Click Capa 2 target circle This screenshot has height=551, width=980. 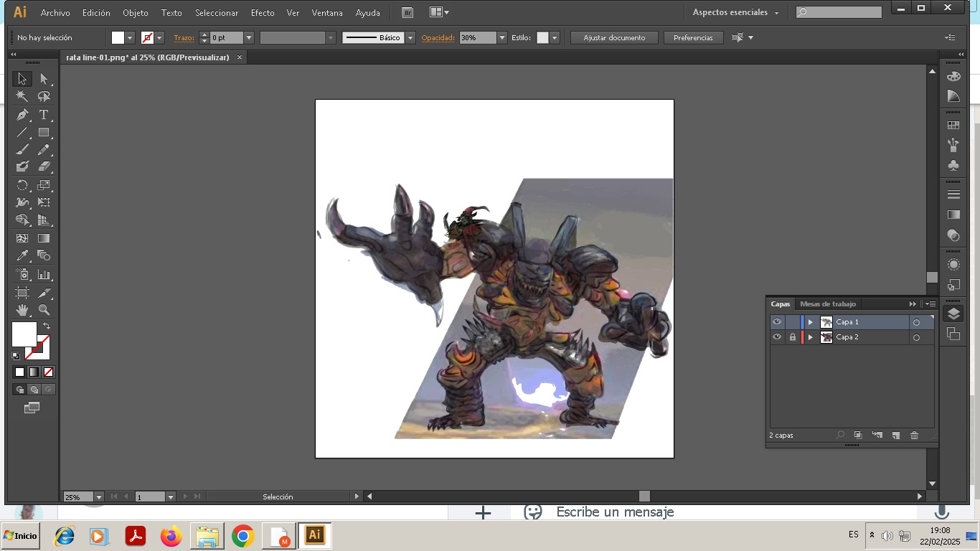916,337
